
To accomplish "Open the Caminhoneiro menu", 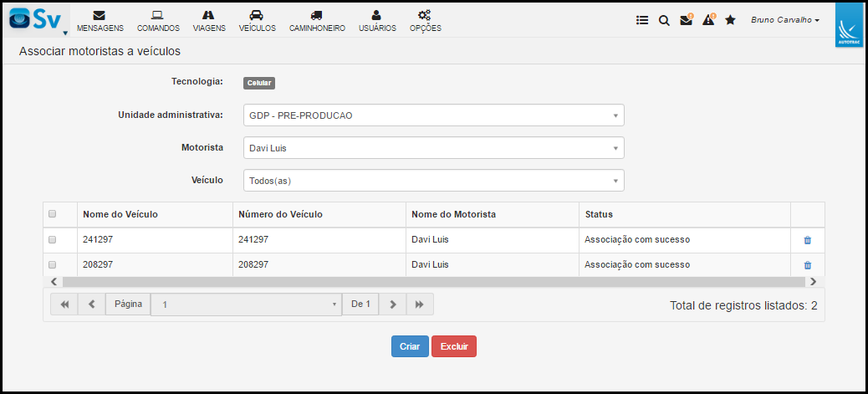I will (317, 22).
